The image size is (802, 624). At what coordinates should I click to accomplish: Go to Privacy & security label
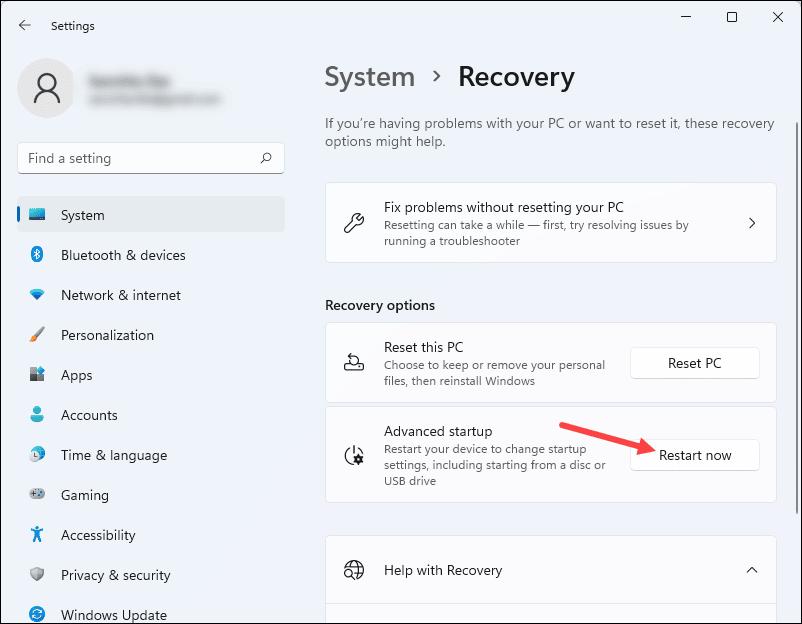point(116,575)
